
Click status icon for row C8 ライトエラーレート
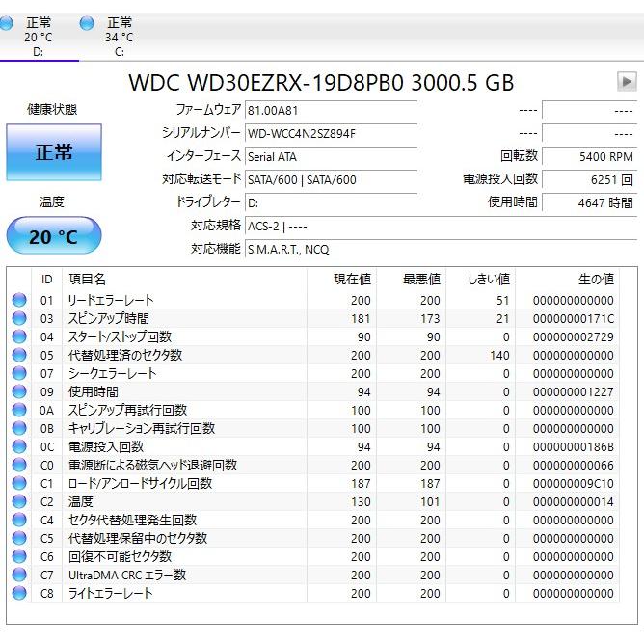(19, 593)
